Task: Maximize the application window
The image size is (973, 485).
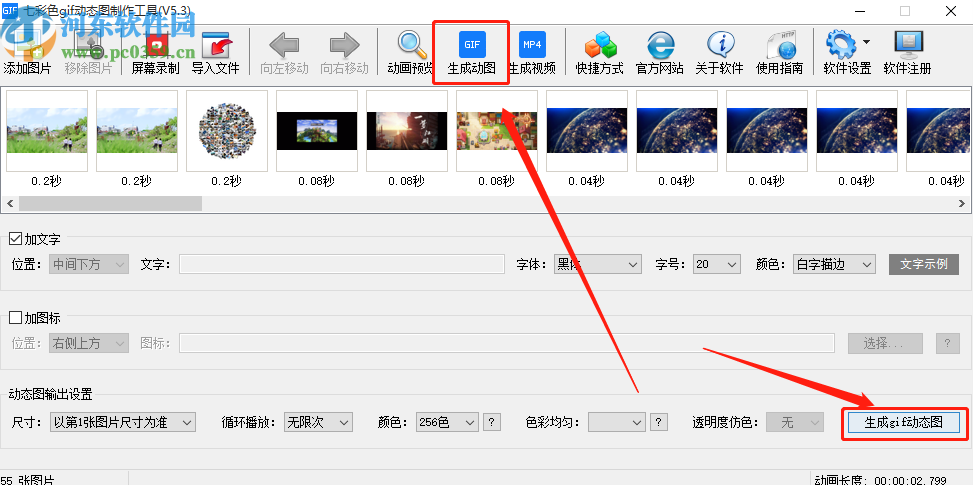Action: (x=905, y=11)
